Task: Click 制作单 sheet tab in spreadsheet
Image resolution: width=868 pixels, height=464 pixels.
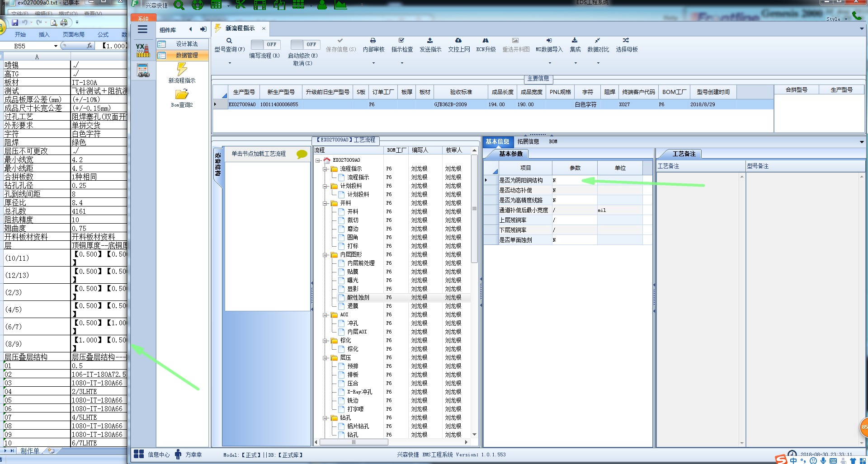Action: tap(29, 450)
